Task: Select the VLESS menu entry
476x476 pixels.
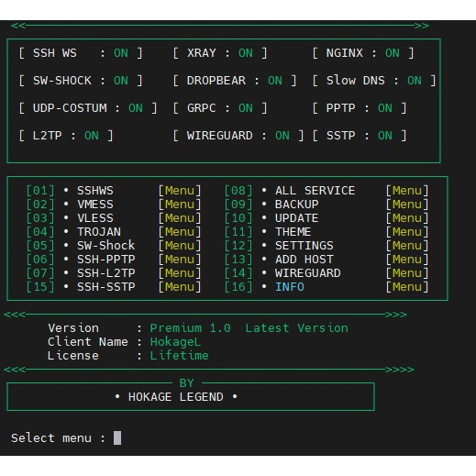Action: pos(95,218)
